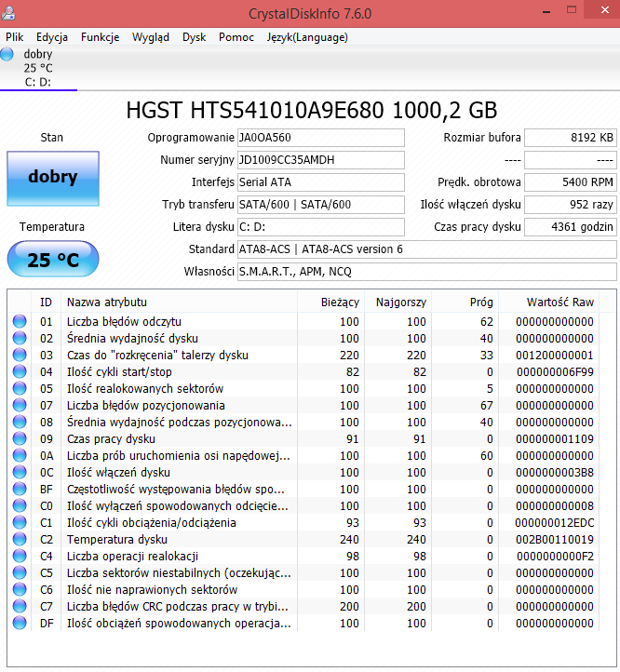This screenshot has height=672, width=620.
Task: Click the Oprogramowanie field JA0OA560
Action: pyautogui.click(x=321, y=138)
